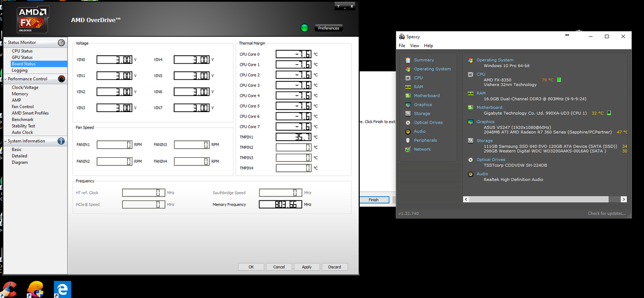This screenshot has width=644, height=298.
Task: Select the Graphics monitor icon in Speccy's sidebar
Action: 408,105
